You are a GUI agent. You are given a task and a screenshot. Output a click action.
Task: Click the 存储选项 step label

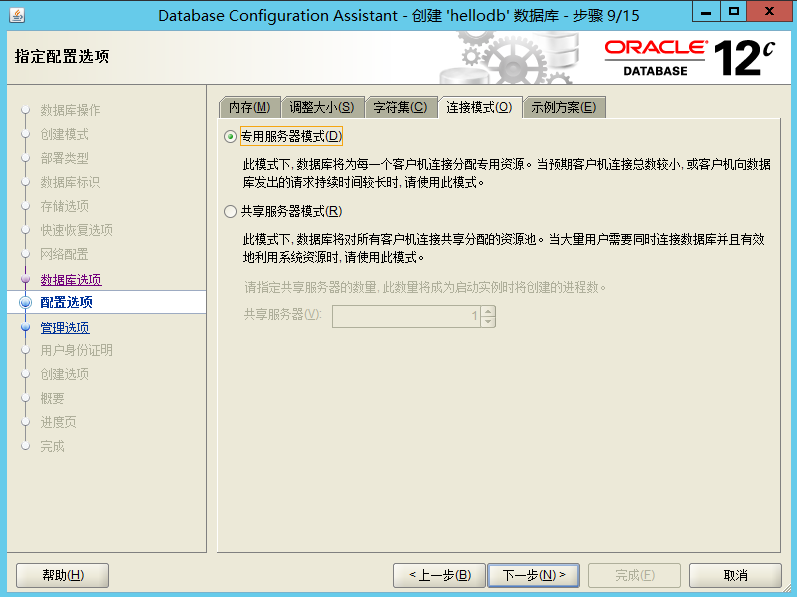(x=65, y=206)
